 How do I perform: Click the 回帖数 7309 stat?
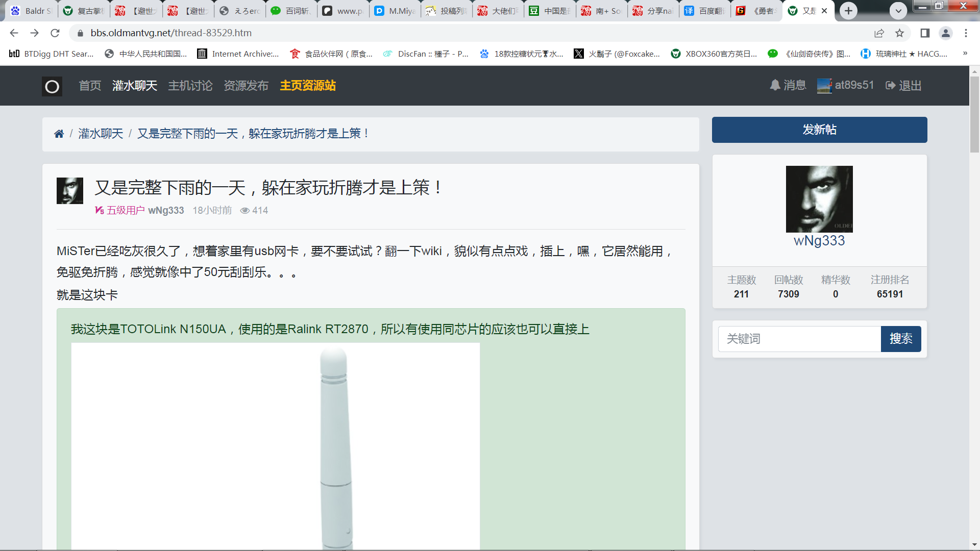[x=789, y=287]
